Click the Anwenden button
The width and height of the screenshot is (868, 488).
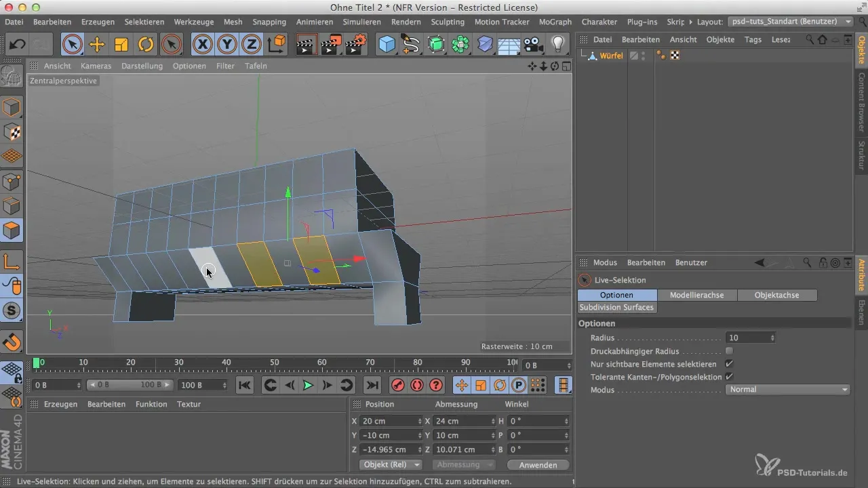click(538, 465)
